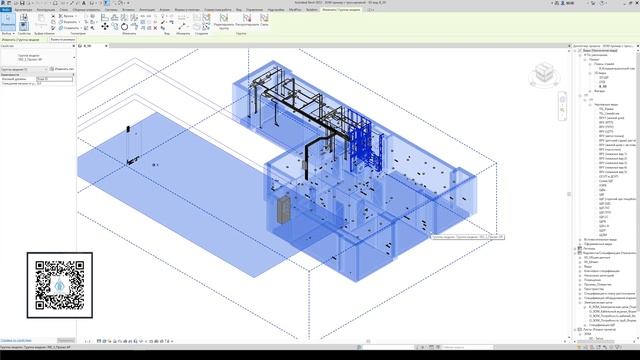This screenshot has height=360, width=640.
Task: Open the type selector showing Группа модели
Action: pyautogui.click(x=38, y=57)
